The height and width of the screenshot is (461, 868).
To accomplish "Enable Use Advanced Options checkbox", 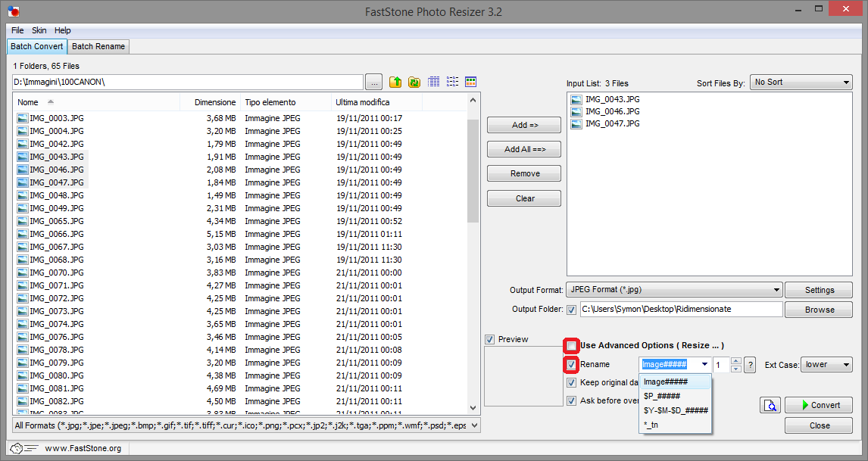I will click(x=572, y=346).
